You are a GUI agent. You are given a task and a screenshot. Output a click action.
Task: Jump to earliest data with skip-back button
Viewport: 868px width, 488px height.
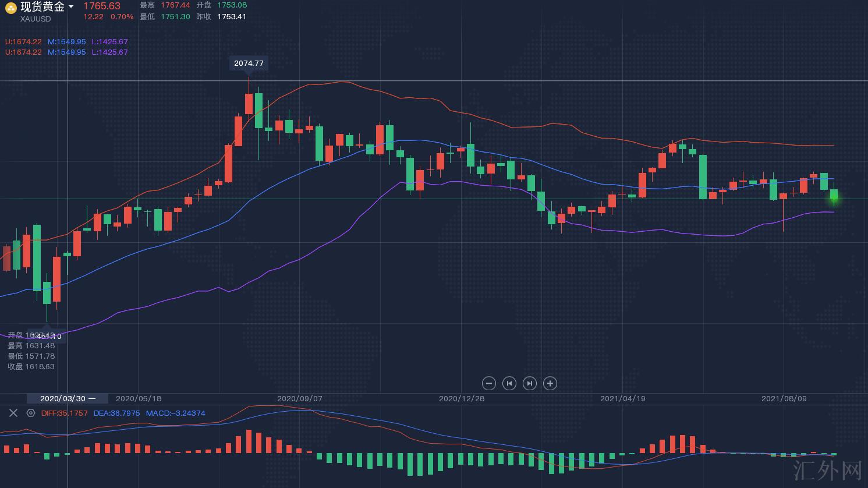click(x=509, y=383)
